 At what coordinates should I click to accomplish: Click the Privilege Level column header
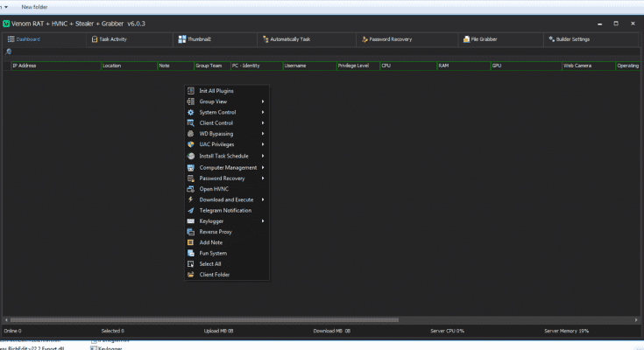pos(357,66)
